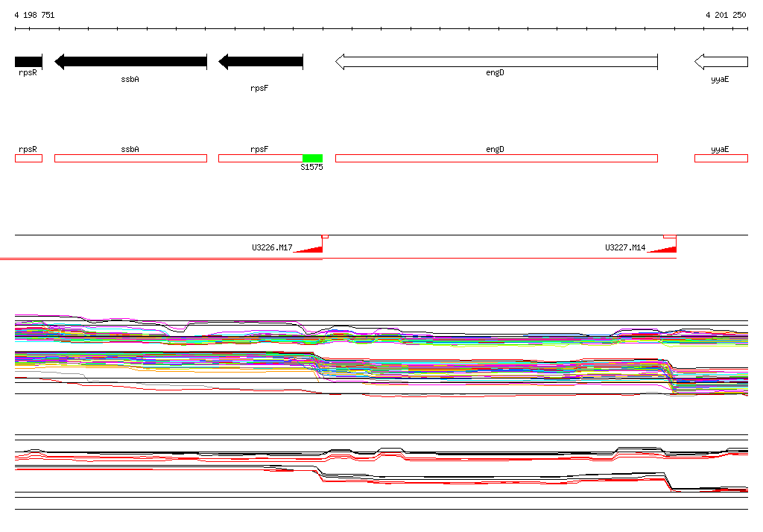Select the black ssbA gene arrow
This screenshot has height=532, width=763.
tap(131, 62)
